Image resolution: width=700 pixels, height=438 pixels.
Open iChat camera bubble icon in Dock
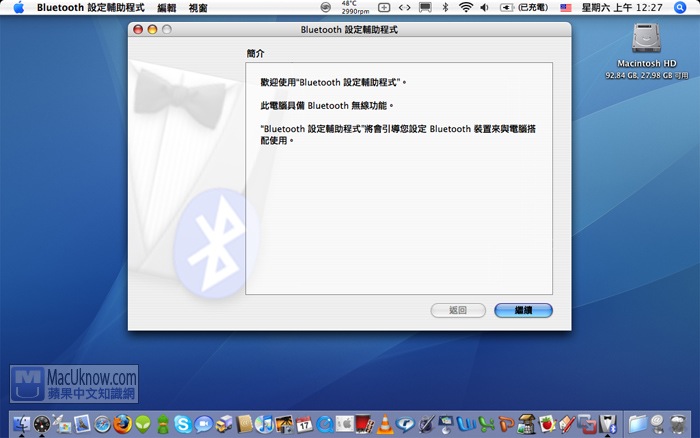click(203, 424)
